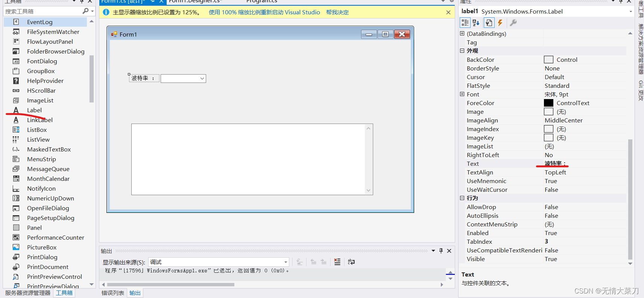Click the toolbox scroll down arrow

[91, 284]
